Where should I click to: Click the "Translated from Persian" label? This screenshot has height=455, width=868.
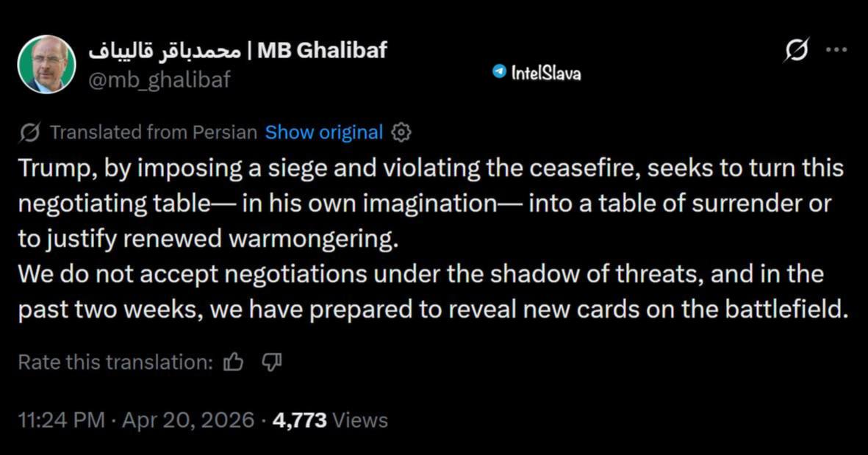(153, 133)
